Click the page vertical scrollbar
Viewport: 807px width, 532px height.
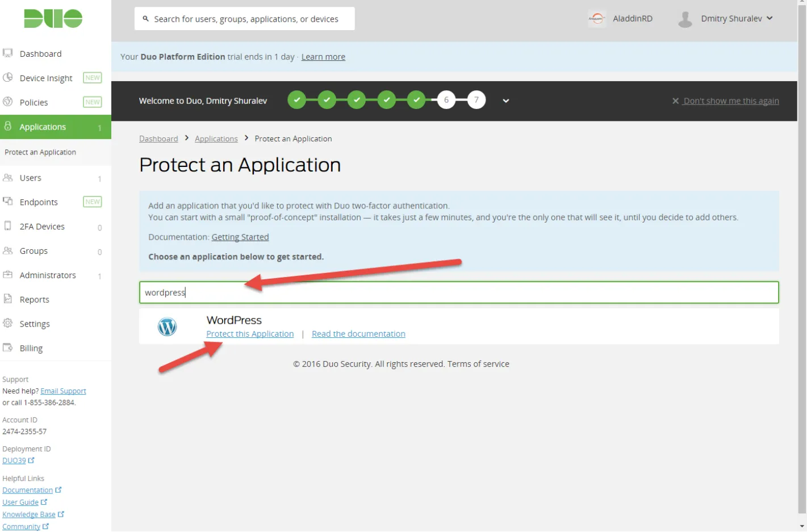click(x=802, y=258)
